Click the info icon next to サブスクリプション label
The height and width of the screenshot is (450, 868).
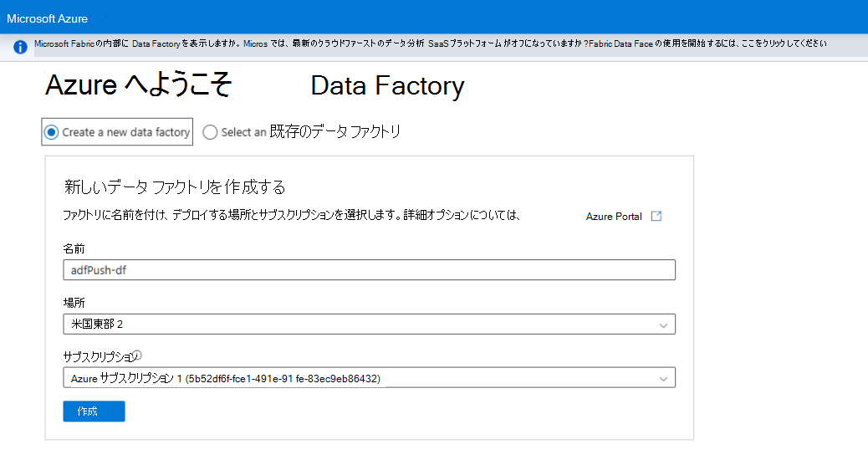pos(138,355)
